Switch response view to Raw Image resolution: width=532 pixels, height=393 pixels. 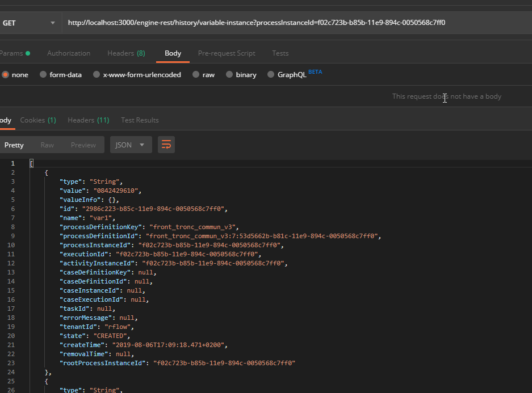(x=47, y=145)
